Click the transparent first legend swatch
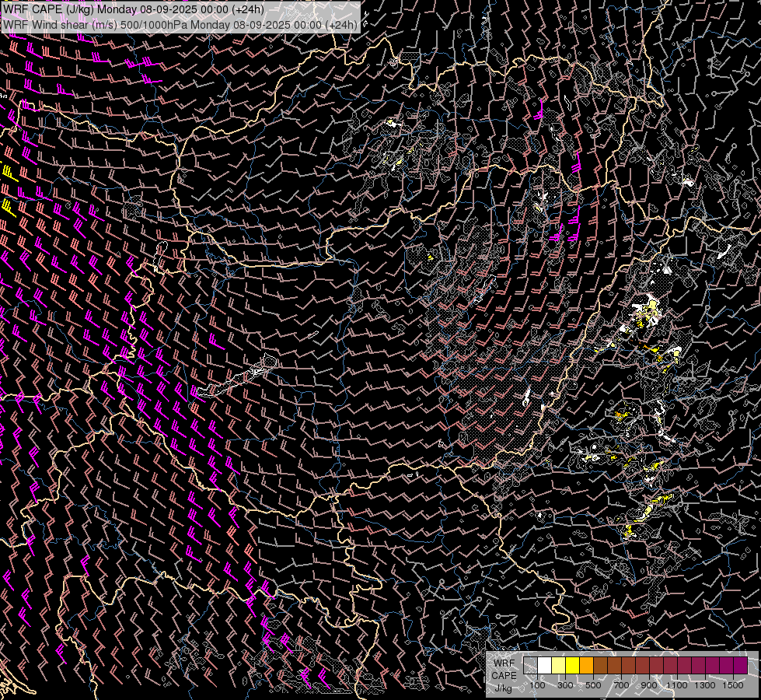 click(530, 666)
